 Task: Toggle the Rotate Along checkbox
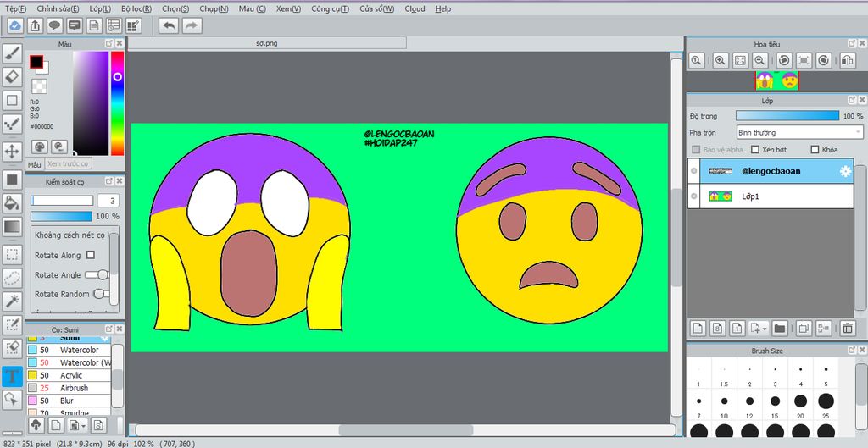(90, 255)
